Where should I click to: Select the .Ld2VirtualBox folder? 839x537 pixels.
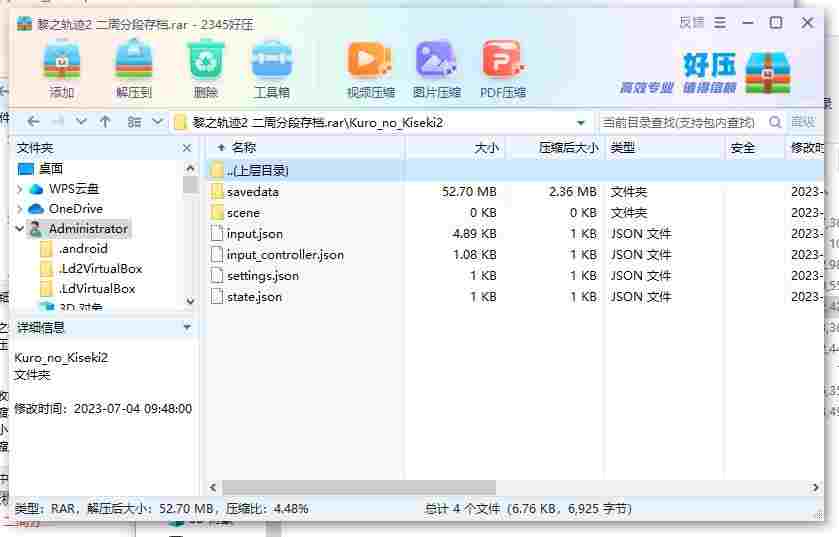pyautogui.click(x=101, y=268)
